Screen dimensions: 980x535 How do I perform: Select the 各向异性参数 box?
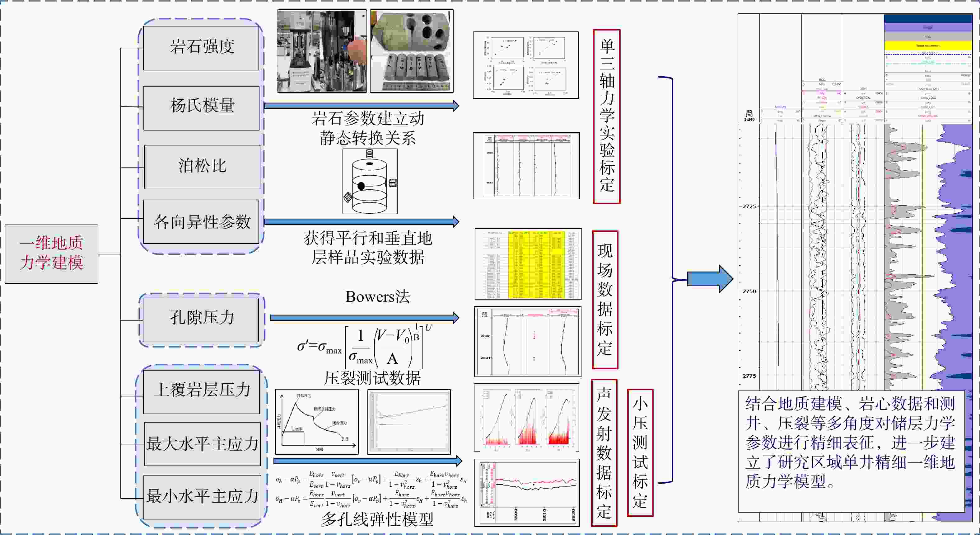coord(201,222)
